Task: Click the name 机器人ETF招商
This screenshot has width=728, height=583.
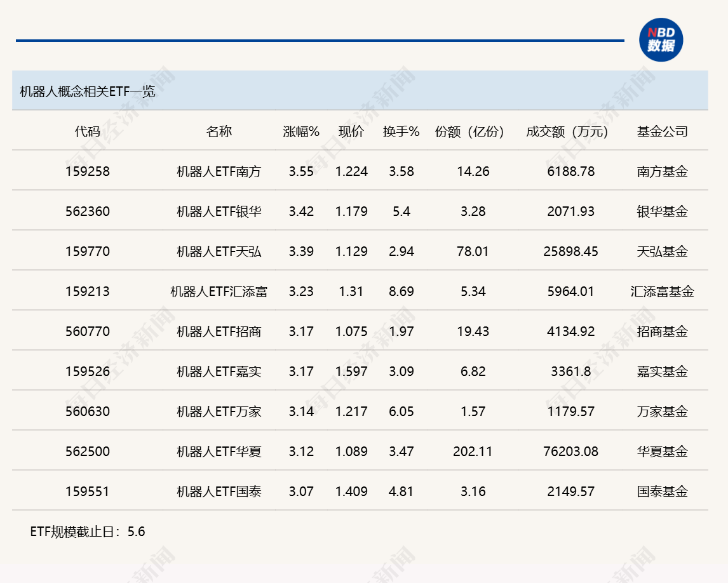Action: (219, 331)
